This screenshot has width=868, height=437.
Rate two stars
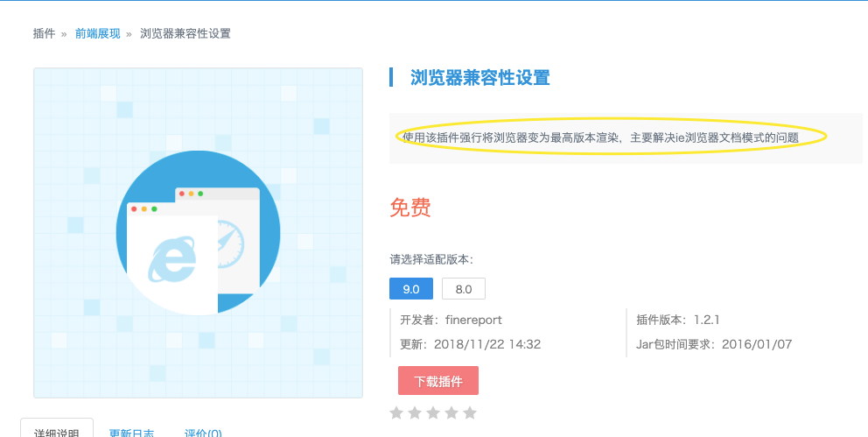415,412
